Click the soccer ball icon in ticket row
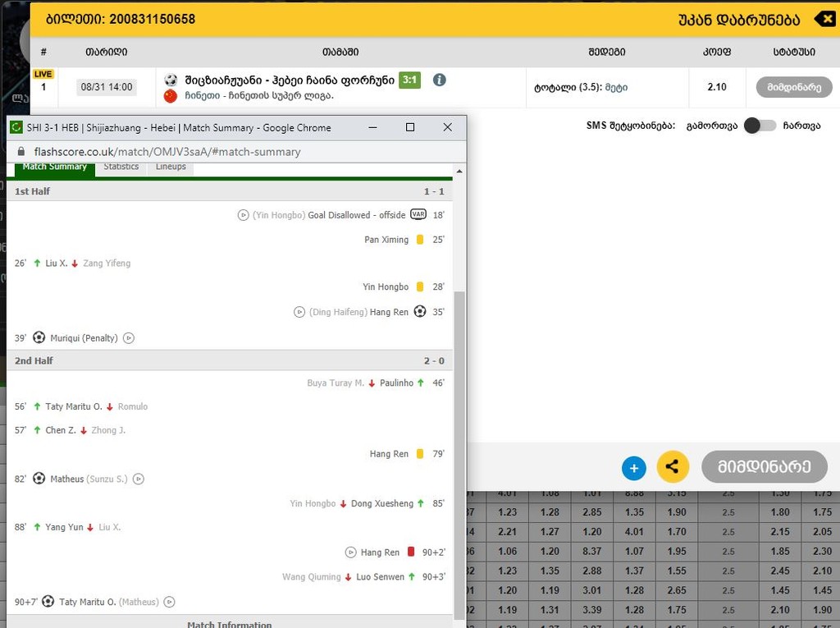The width and height of the screenshot is (840, 628). (x=171, y=80)
